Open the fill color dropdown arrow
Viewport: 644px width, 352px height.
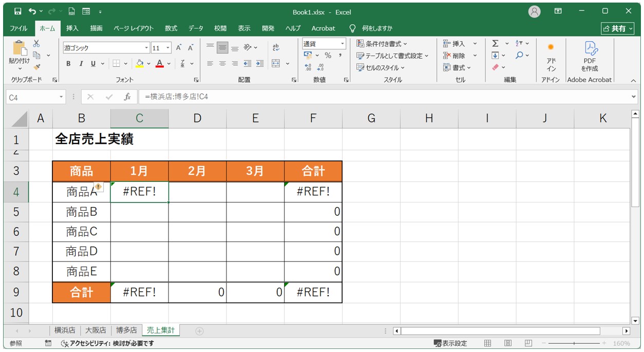point(149,64)
